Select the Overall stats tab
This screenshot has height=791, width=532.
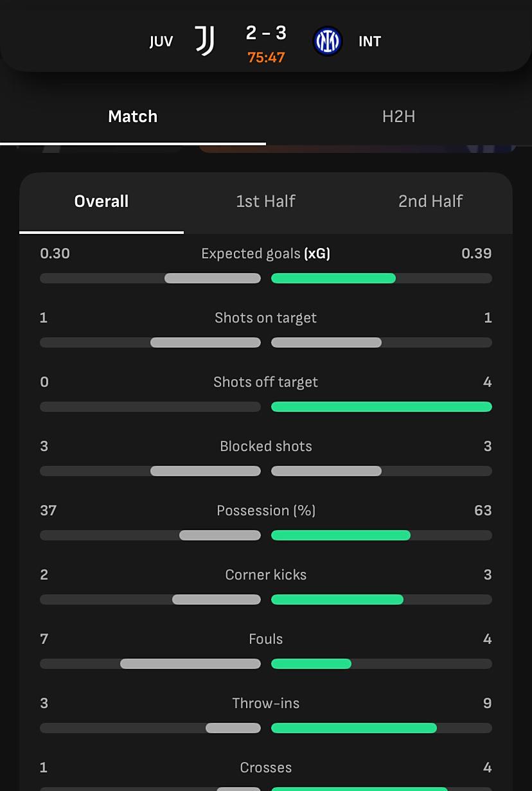click(x=102, y=201)
